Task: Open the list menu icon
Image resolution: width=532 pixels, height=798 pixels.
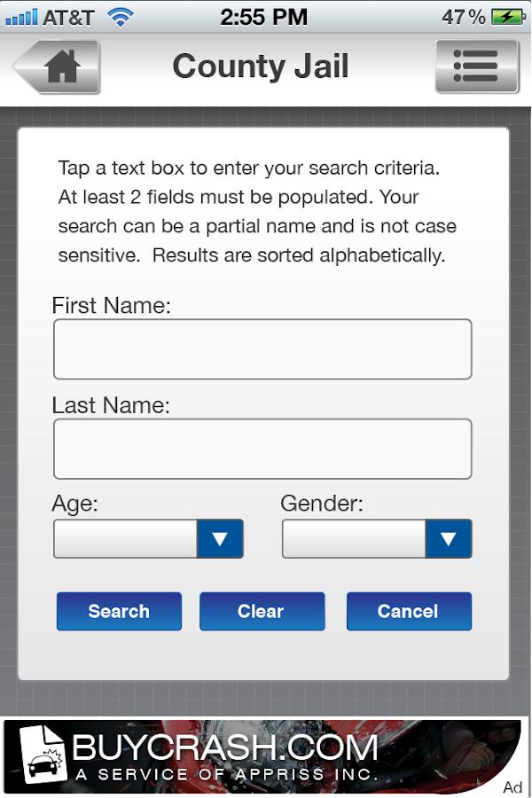Action: click(x=476, y=66)
